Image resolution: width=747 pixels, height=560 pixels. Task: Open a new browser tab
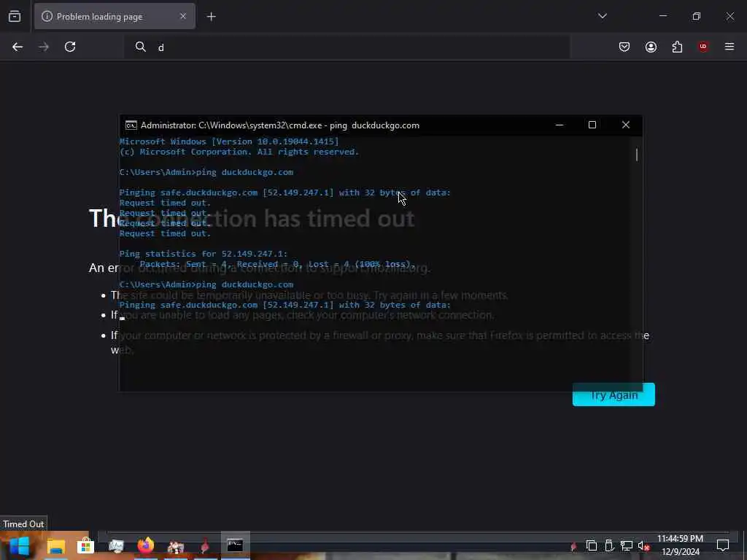[211, 17]
